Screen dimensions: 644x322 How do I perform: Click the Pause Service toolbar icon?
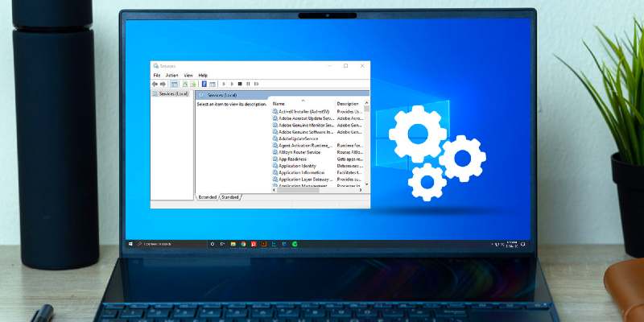pyautogui.click(x=248, y=84)
